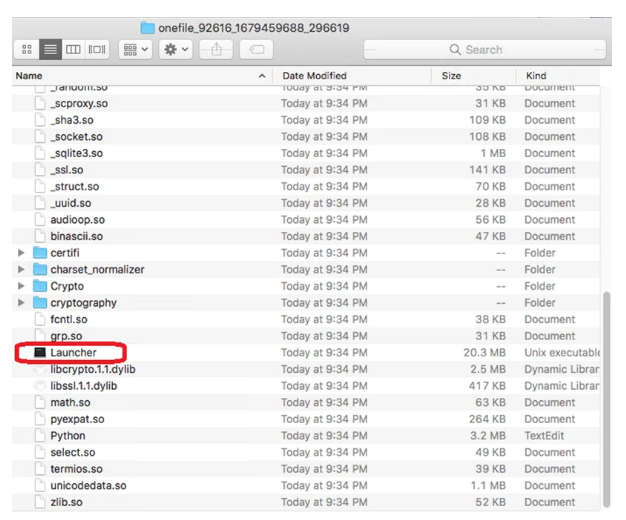Select the _struct.so file icon

click(40, 187)
